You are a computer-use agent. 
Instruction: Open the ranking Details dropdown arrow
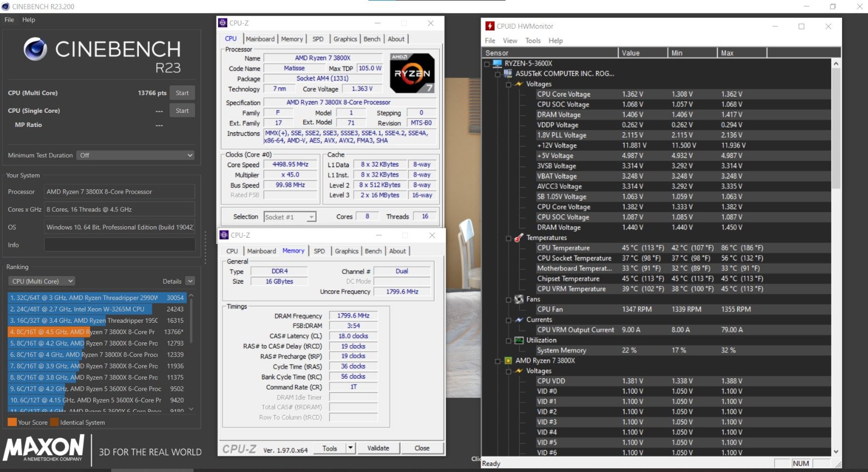pos(190,281)
